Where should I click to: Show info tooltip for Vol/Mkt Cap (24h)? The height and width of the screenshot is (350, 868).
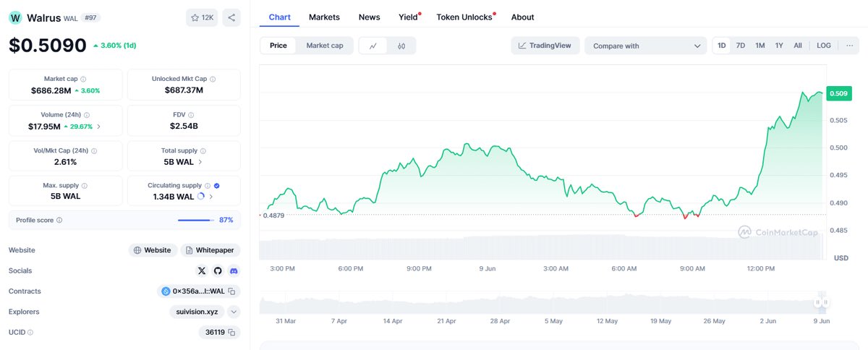(x=94, y=150)
